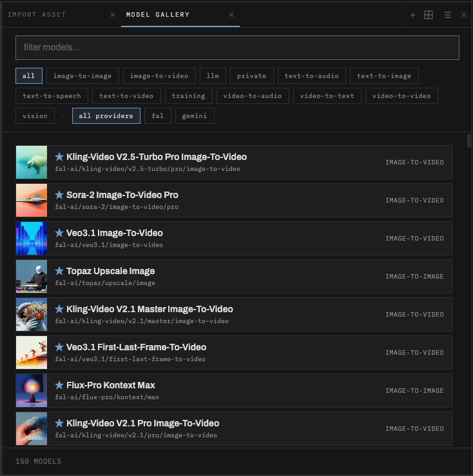Image resolution: width=473 pixels, height=476 pixels.
Task: Select Kling-Video V2.1 Master Image-To-Video title
Action: 150,309
